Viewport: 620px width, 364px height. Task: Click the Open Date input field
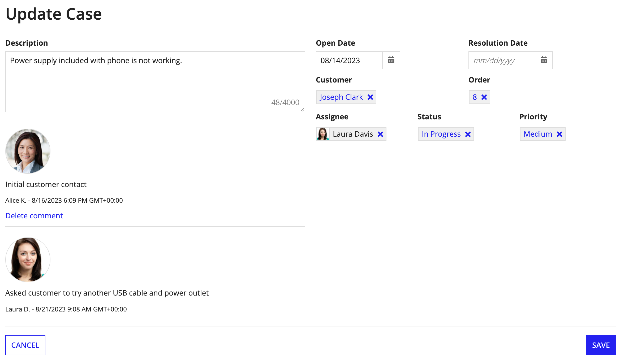(x=349, y=60)
